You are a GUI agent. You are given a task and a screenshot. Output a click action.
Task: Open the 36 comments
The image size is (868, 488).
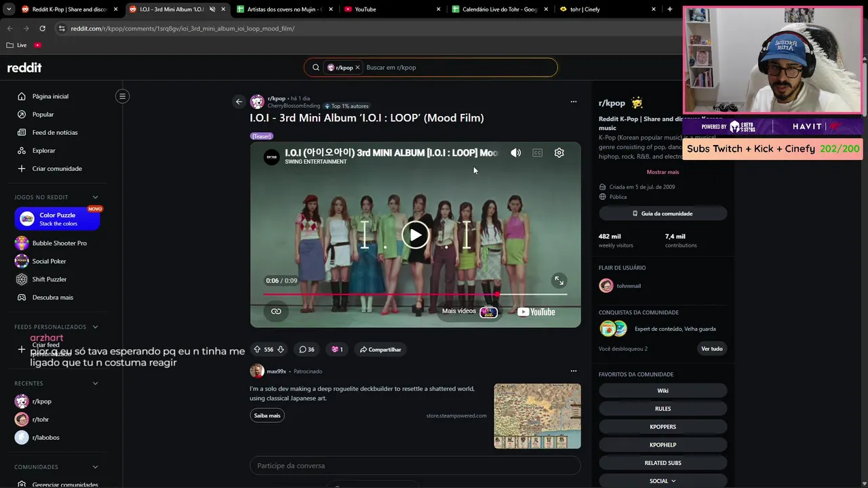(x=307, y=350)
